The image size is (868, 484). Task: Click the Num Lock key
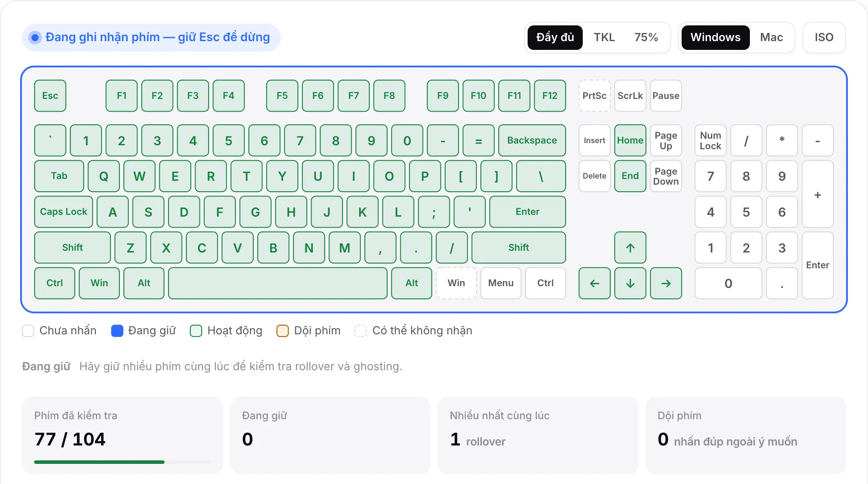[710, 140]
